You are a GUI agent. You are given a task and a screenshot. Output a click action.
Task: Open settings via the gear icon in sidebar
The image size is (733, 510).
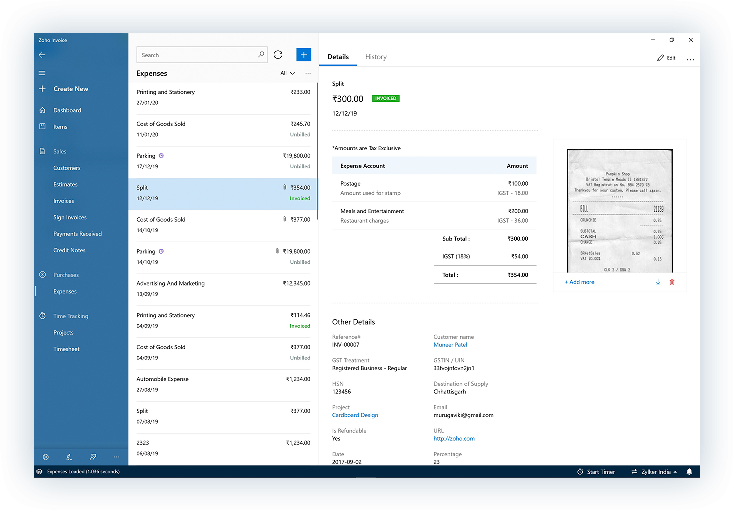[45, 456]
